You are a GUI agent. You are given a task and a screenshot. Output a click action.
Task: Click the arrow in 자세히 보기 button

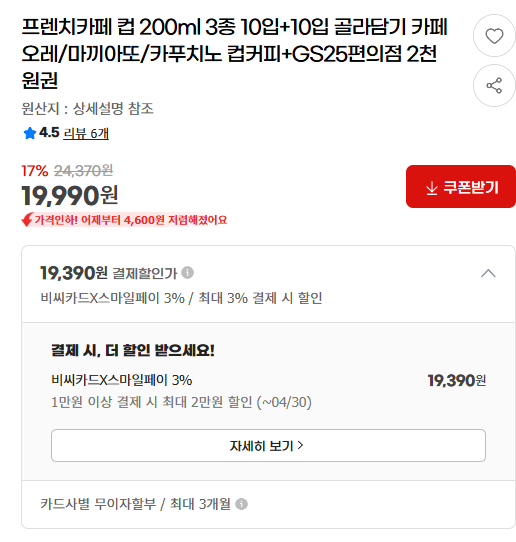[x=300, y=445]
